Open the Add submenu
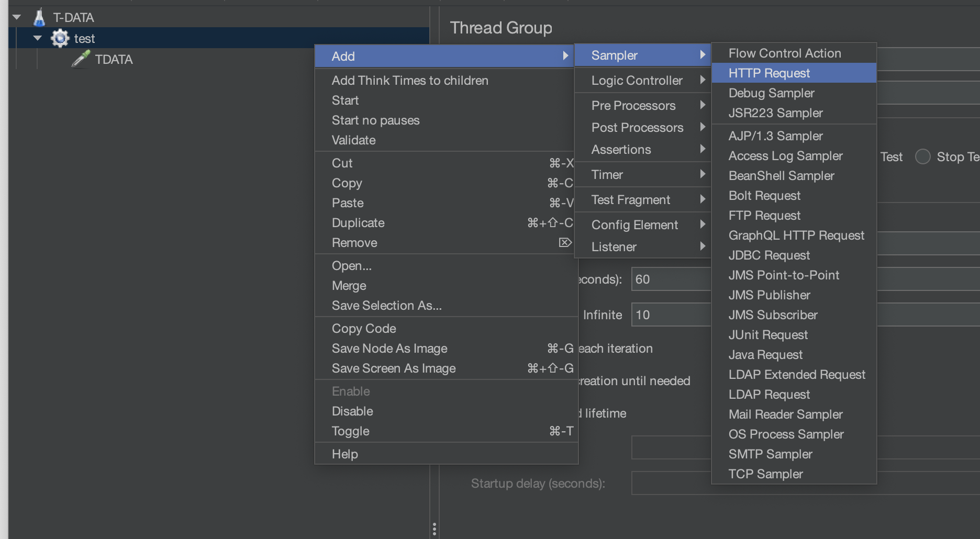Screen dimensions: 980x539 pos(444,56)
